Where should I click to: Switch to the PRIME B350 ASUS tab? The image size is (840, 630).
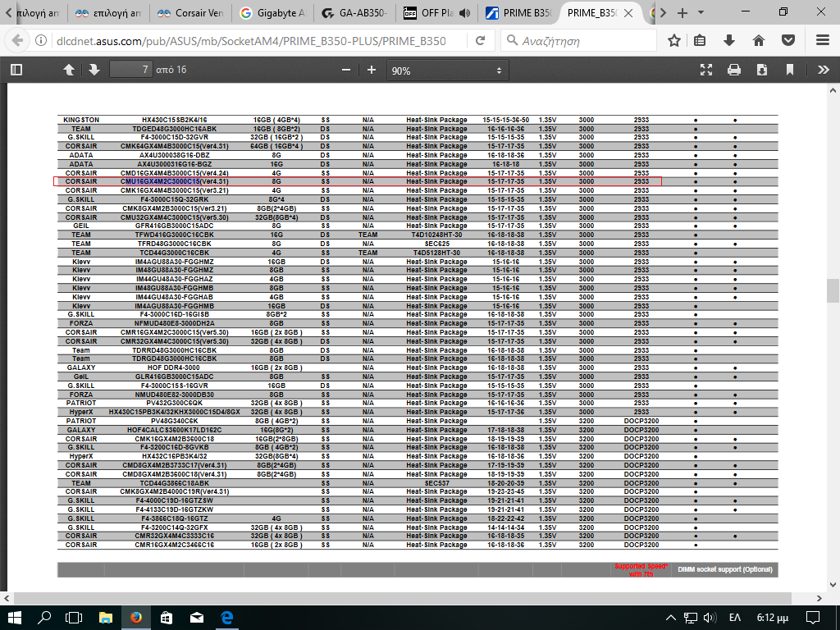[518, 13]
